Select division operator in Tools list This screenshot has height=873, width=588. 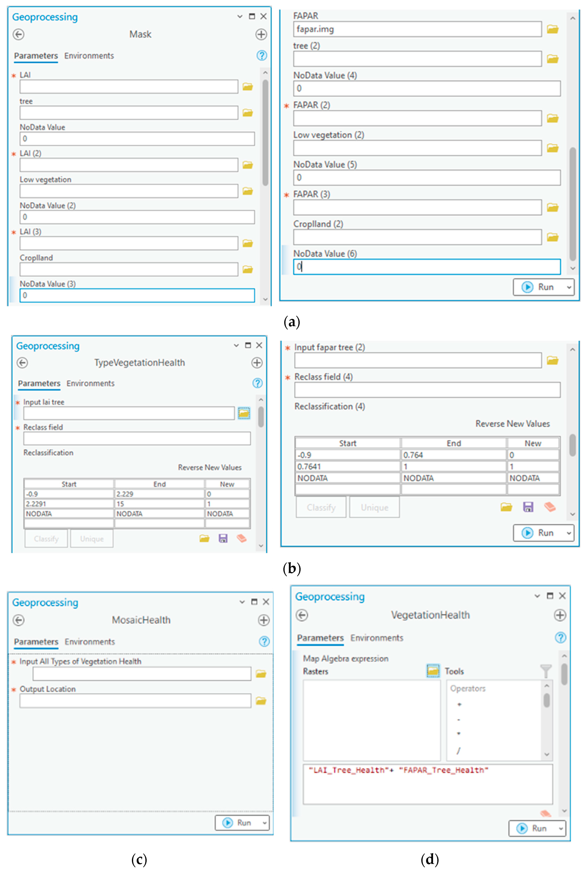click(x=458, y=751)
